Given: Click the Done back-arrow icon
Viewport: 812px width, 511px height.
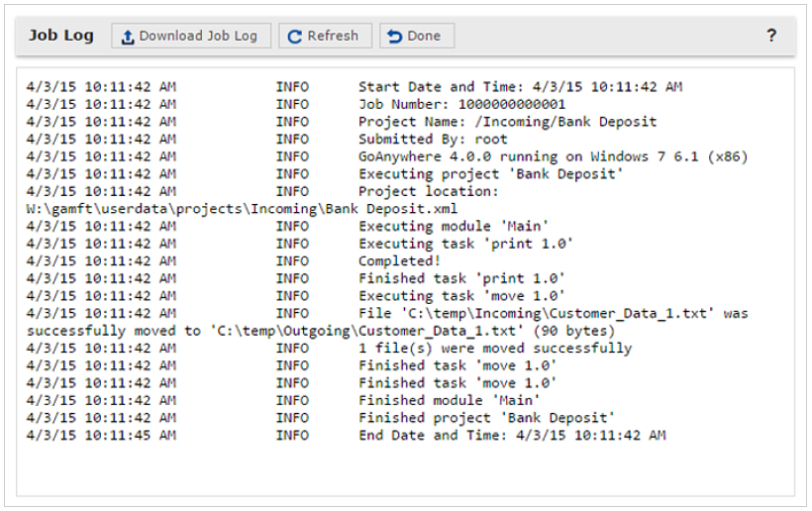Looking at the screenshot, I should coord(394,37).
